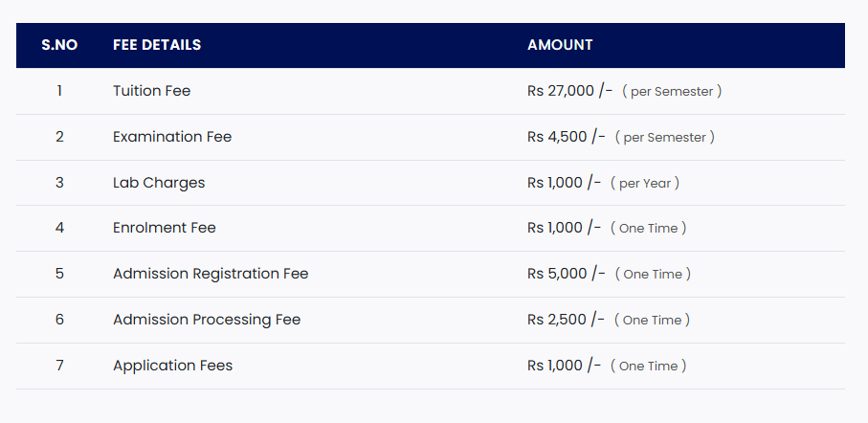The image size is (868, 423).
Task: Click the Application Fees text
Action: pos(172,366)
